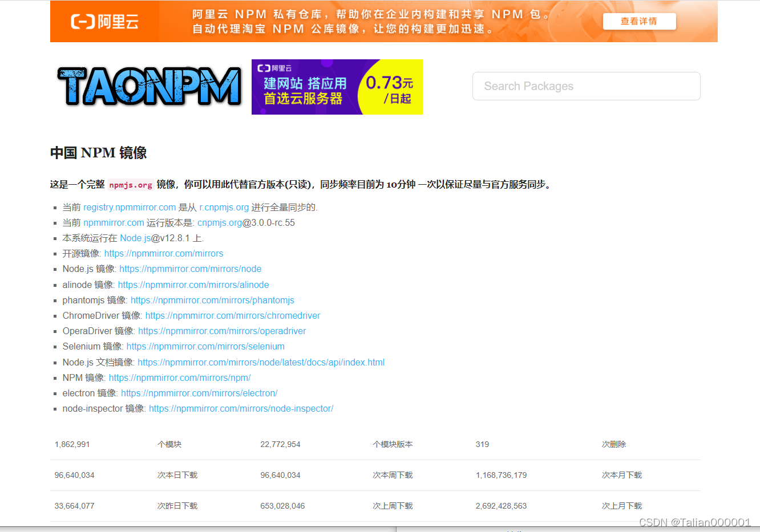760x532 pixels.
Task: Click the 个模块 label
Action: (x=169, y=444)
